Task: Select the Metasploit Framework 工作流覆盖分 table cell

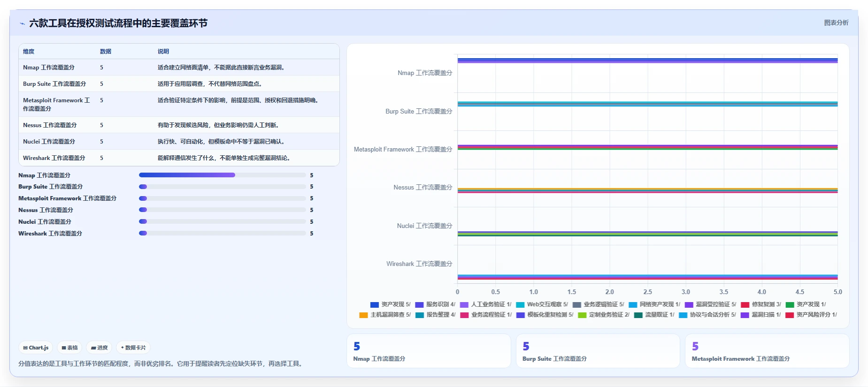Action: pos(56,104)
